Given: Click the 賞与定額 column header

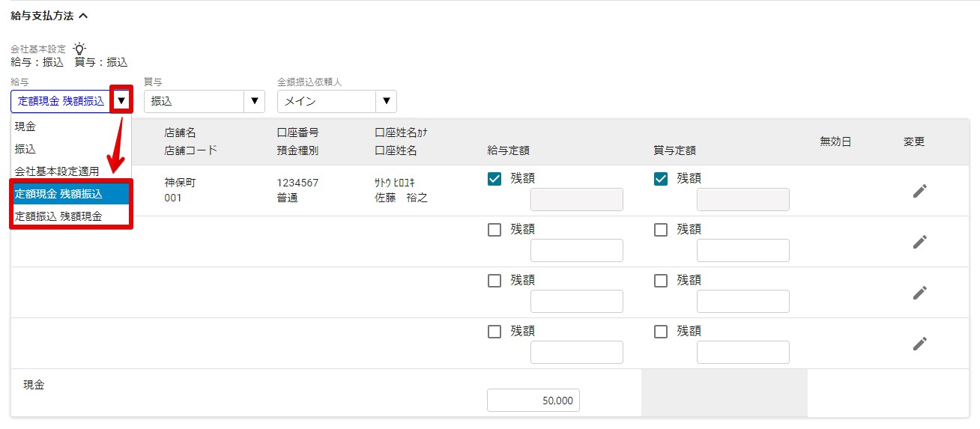Looking at the screenshot, I should click(x=675, y=150).
